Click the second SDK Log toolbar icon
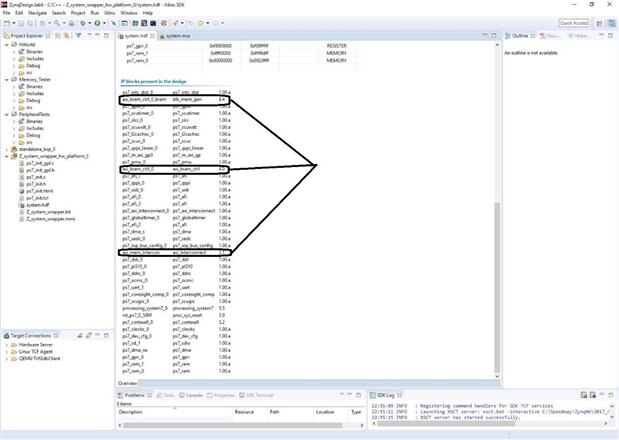 point(593,395)
